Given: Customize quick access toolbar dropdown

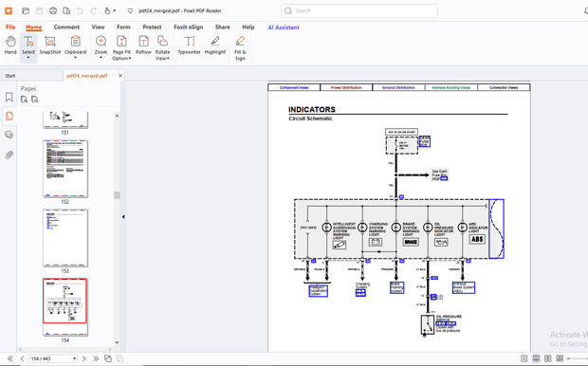Looking at the screenshot, I should tap(130, 10).
